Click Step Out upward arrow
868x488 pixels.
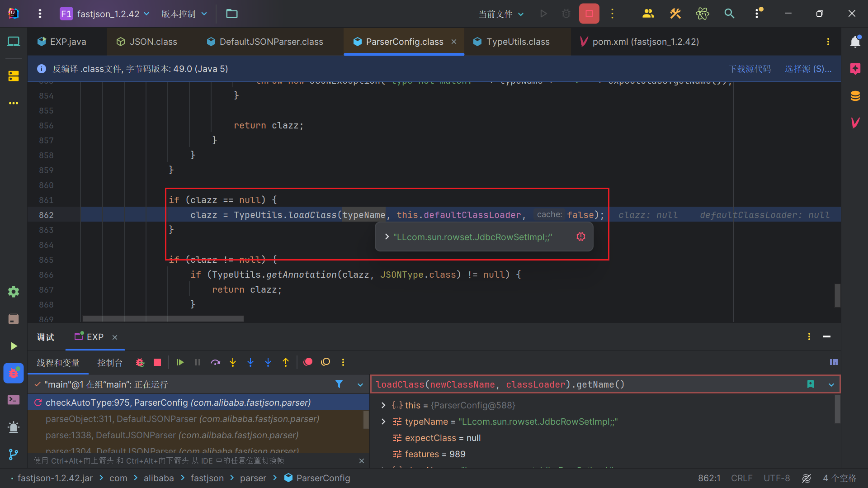pyautogui.click(x=286, y=362)
